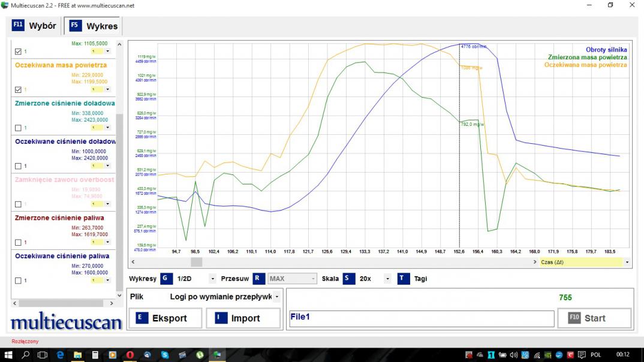Click the parameter list scroll-up arrow
The image size is (644, 362).
coord(119,44)
